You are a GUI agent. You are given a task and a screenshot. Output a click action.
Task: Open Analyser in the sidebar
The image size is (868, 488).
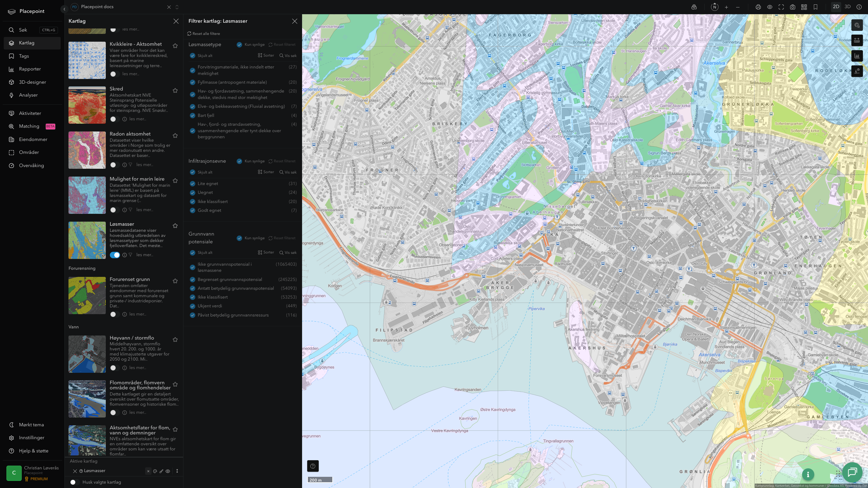pos(32,95)
